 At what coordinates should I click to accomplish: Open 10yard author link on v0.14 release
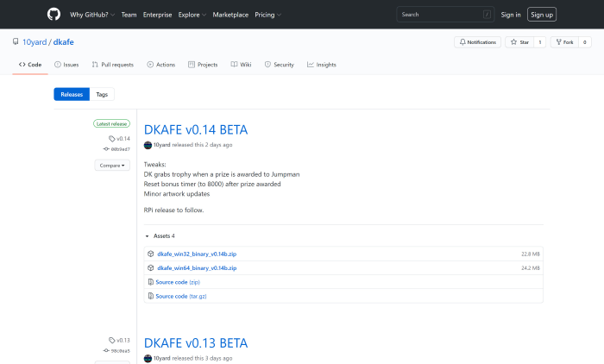(162, 145)
